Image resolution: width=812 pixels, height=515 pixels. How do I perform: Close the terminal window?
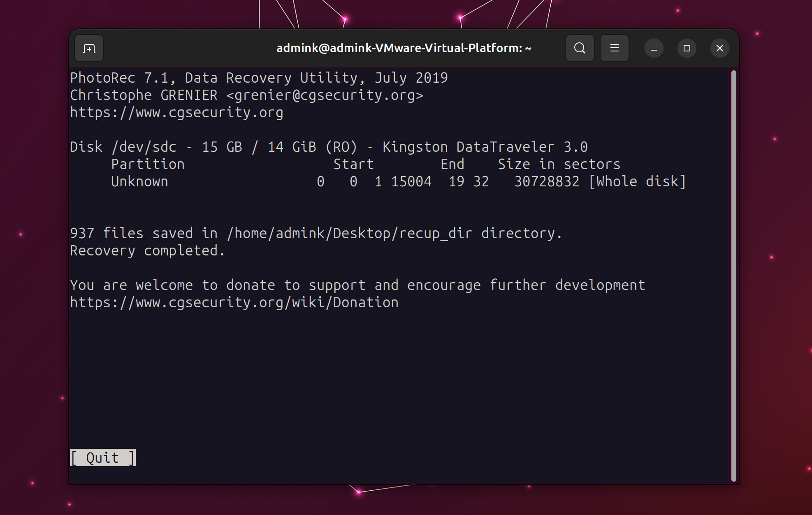(719, 49)
